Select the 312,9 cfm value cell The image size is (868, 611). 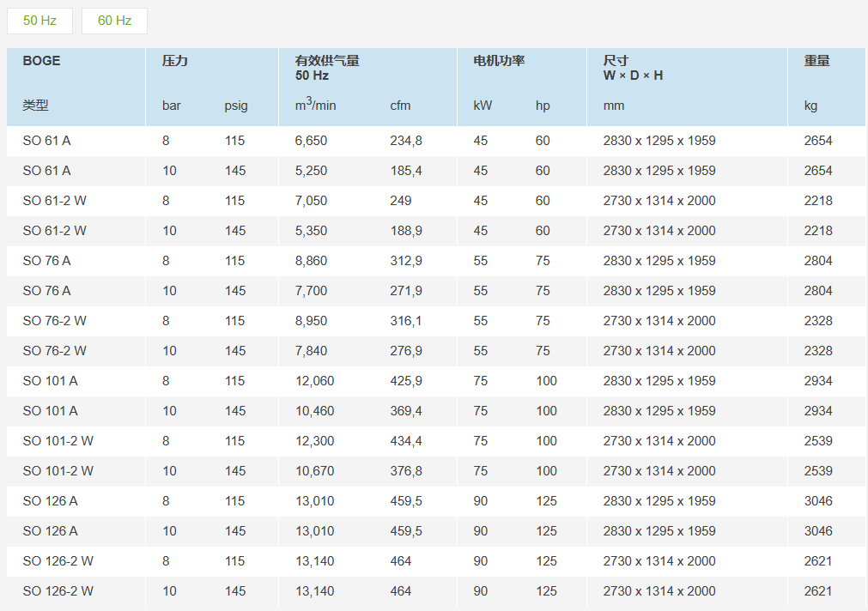coord(406,261)
